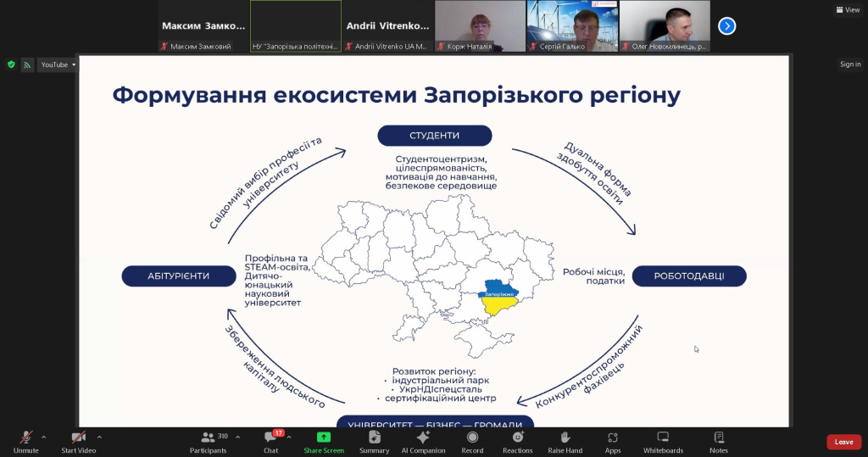Show next participants with blue arrow

726,26
